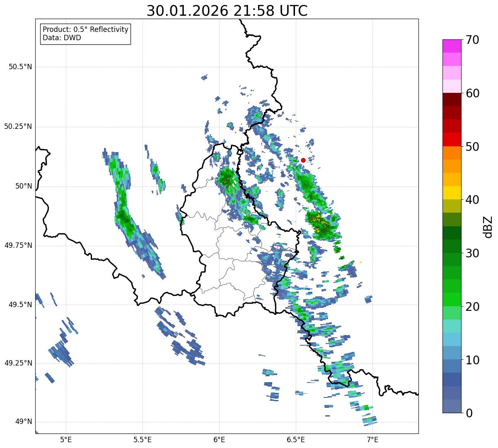Image resolution: width=498 pixels, height=448 pixels.
Task: Click the "40" colorbar tick label
Action: click(472, 200)
